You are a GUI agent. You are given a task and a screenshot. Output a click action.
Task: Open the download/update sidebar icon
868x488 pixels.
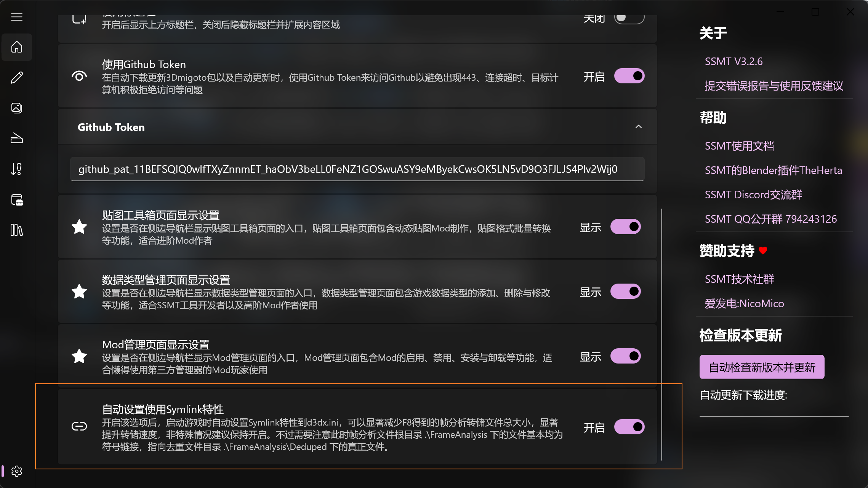17,169
